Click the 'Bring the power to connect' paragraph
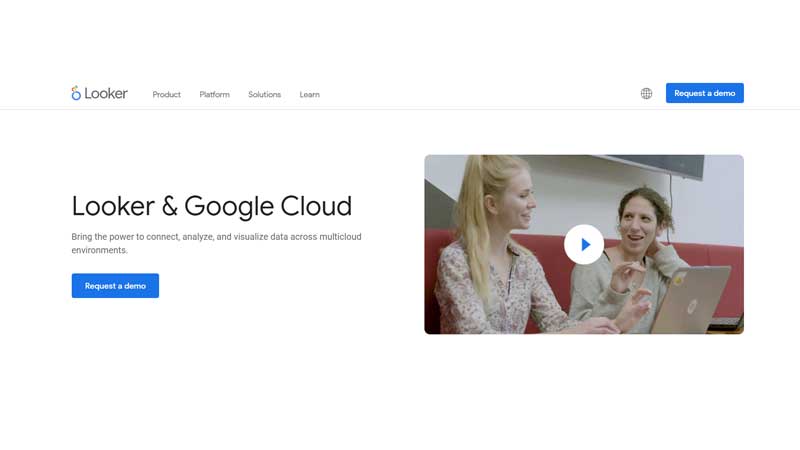 tap(216, 243)
